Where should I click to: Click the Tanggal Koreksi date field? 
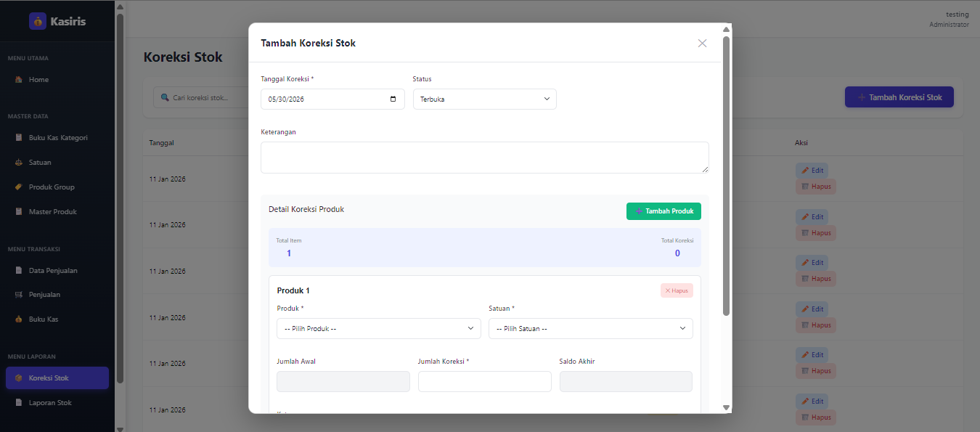click(x=332, y=99)
